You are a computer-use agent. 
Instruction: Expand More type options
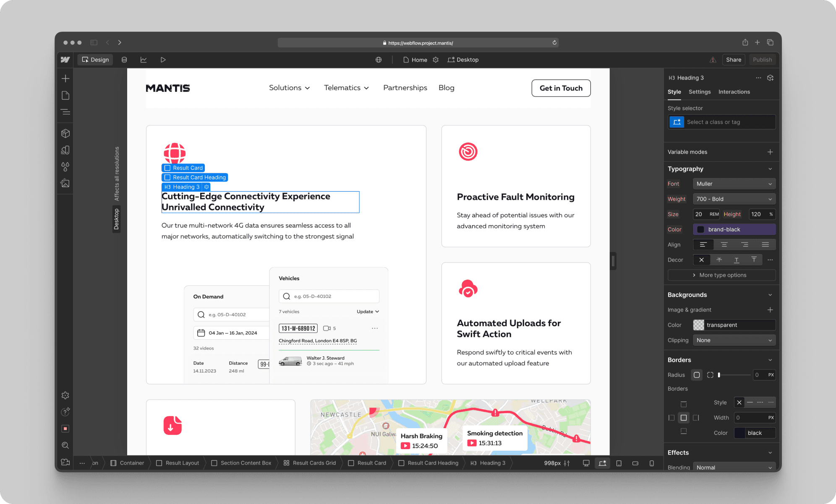pyautogui.click(x=721, y=275)
